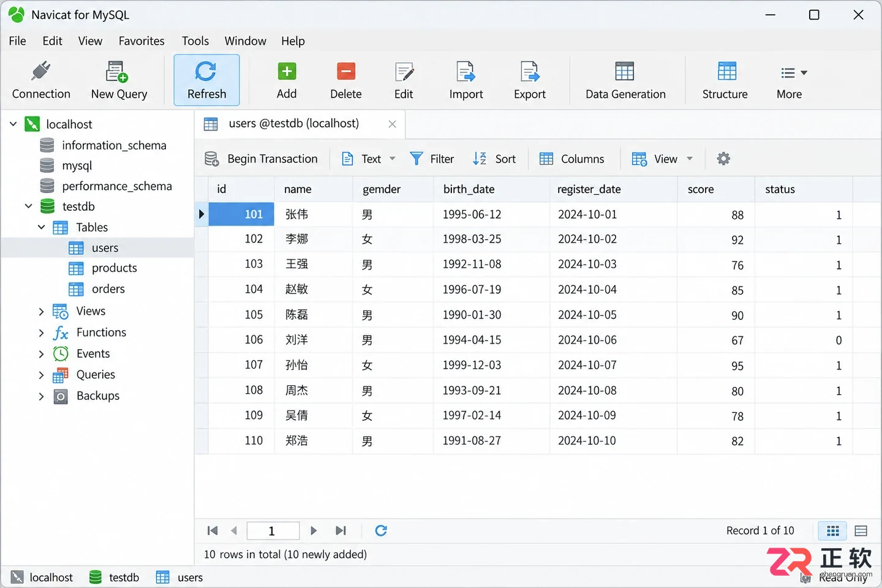Open the View menu

90,41
